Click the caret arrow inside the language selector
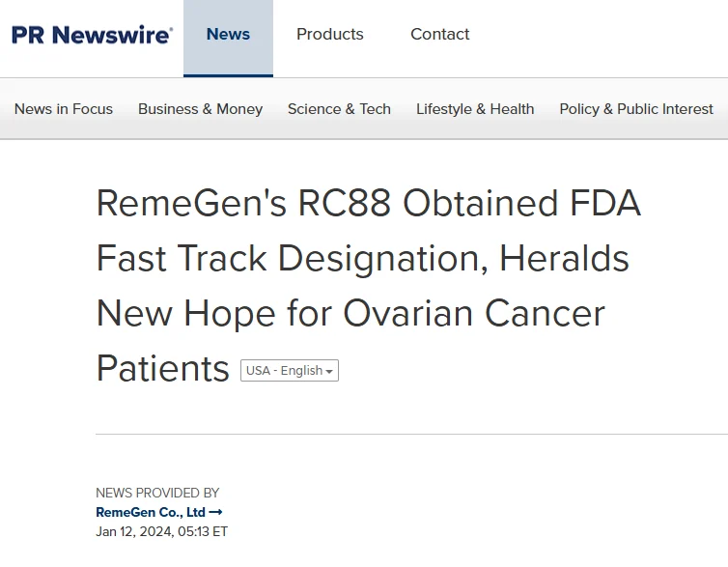Viewport: 728px width, 567px height. click(x=329, y=372)
